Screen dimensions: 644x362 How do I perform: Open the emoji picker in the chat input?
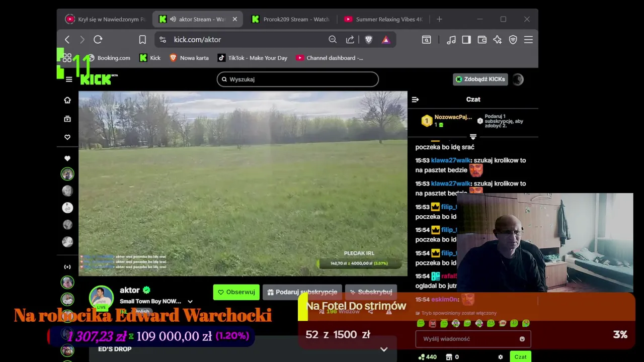click(x=522, y=339)
